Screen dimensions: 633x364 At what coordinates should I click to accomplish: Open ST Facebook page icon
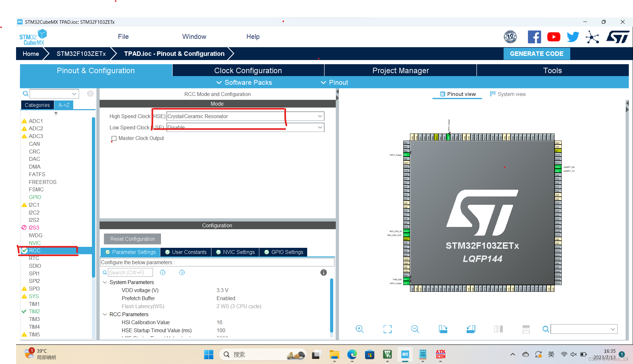click(534, 37)
